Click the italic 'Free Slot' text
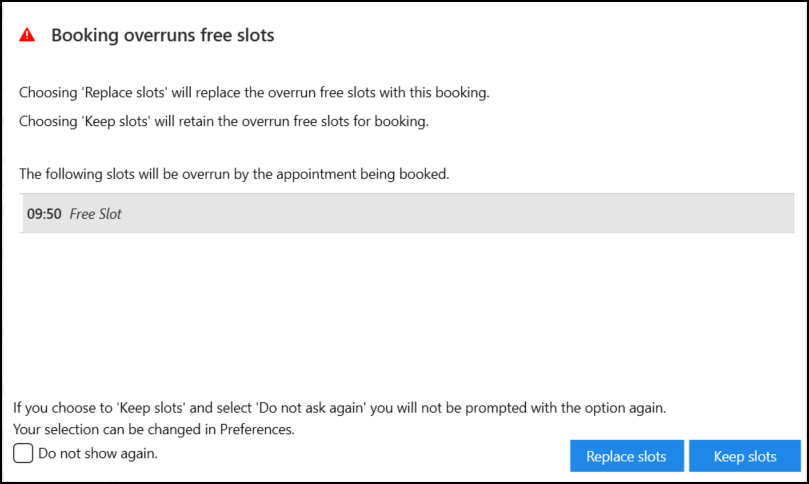 click(x=96, y=213)
